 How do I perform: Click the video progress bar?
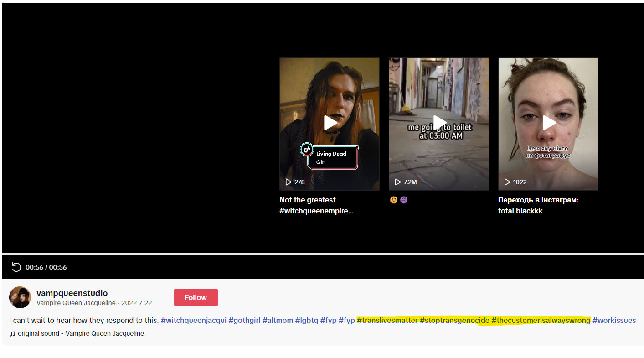click(323, 254)
